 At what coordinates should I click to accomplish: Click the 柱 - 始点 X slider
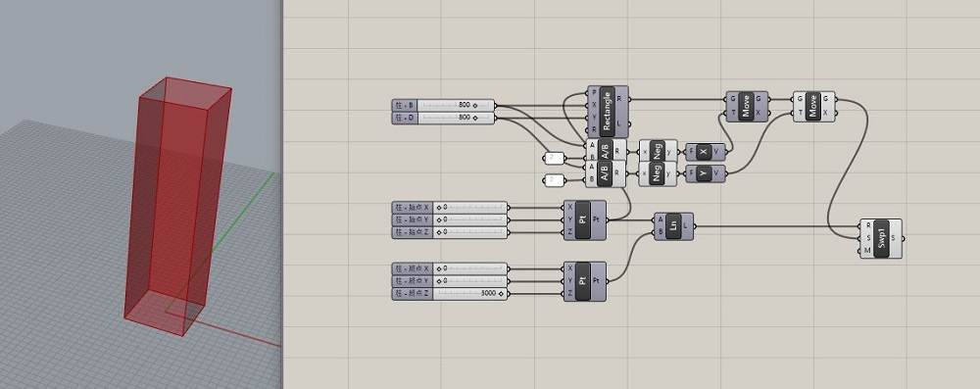pos(450,207)
